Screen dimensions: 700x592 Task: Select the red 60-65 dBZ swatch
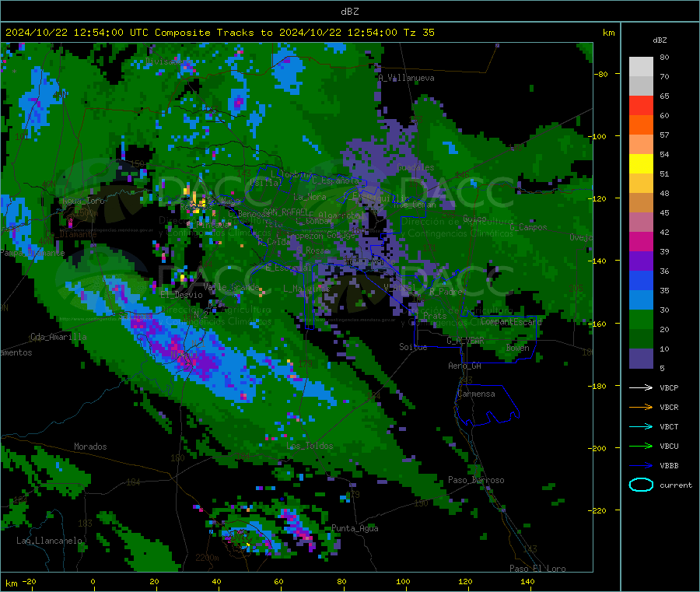(641, 105)
